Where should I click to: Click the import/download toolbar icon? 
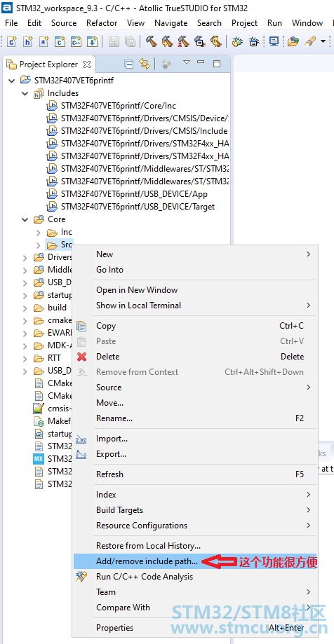coord(92,41)
